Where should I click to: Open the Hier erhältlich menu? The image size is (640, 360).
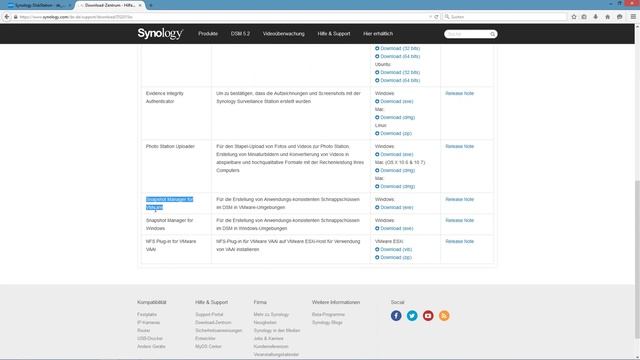[x=378, y=34]
